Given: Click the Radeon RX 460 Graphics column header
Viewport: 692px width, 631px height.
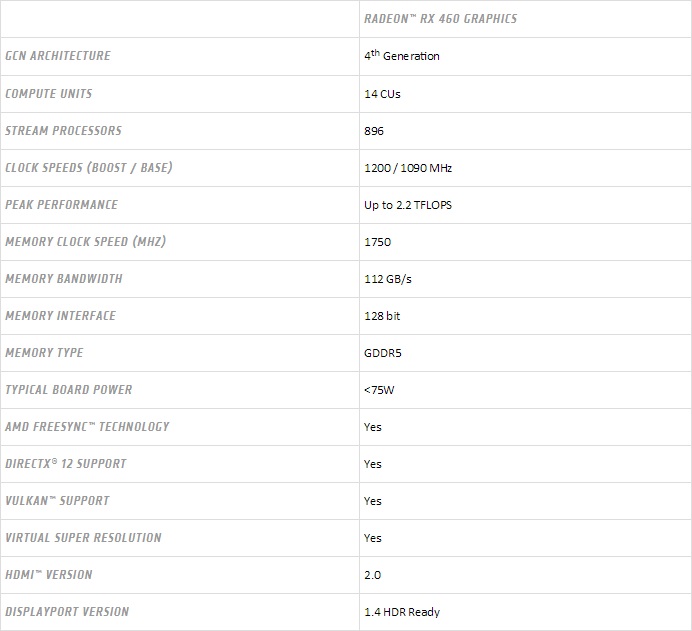Looking at the screenshot, I should [440, 19].
